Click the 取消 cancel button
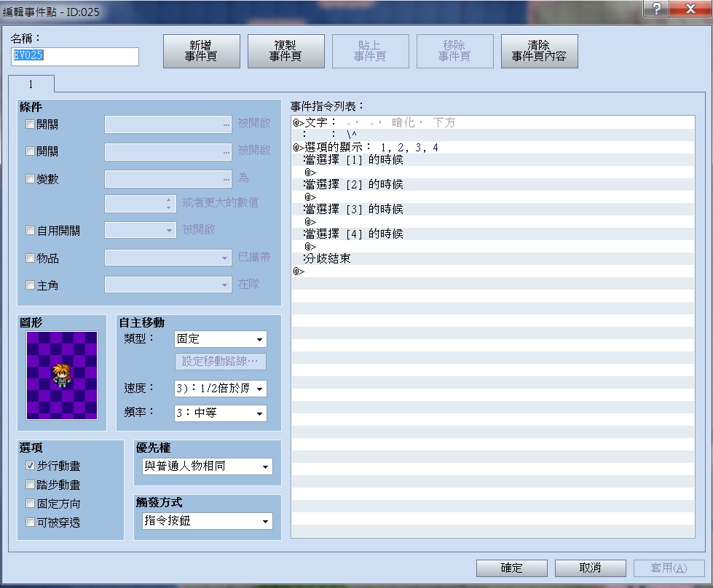The image size is (713, 588). pos(590,568)
